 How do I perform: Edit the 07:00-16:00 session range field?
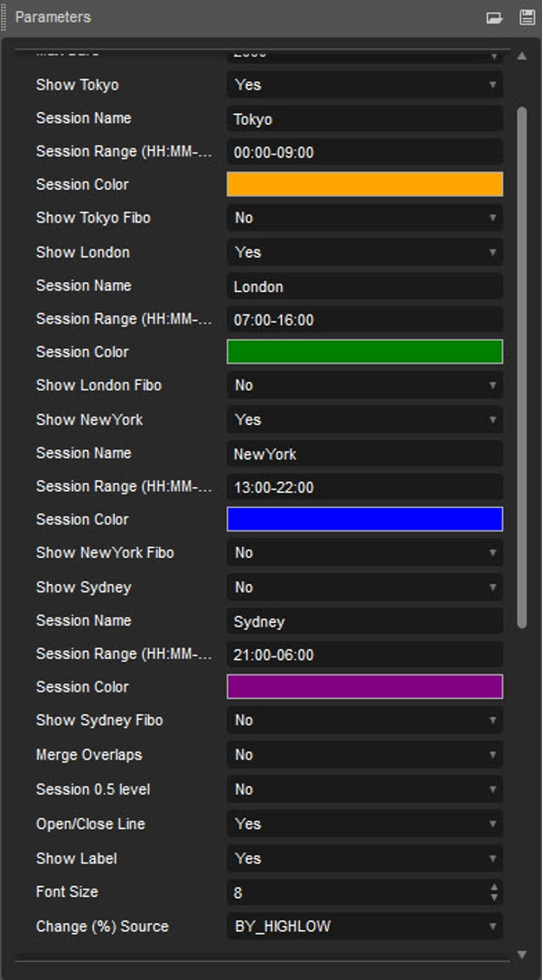click(365, 319)
